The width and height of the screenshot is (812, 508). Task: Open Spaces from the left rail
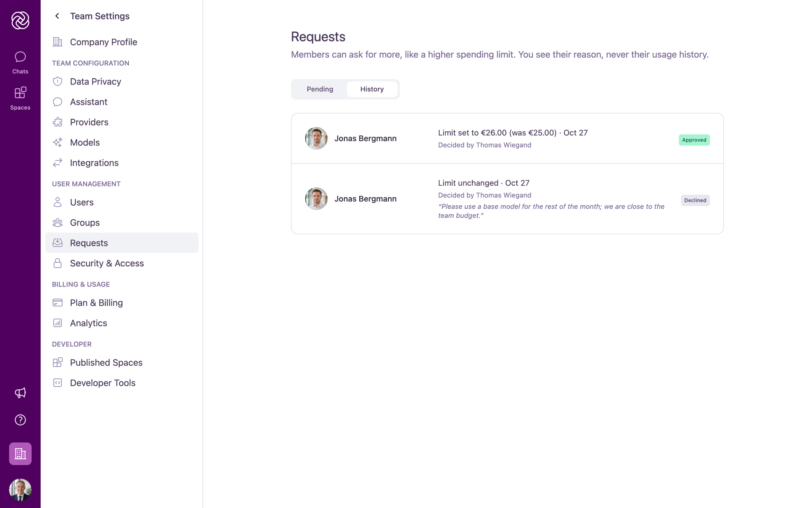tap(20, 98)
